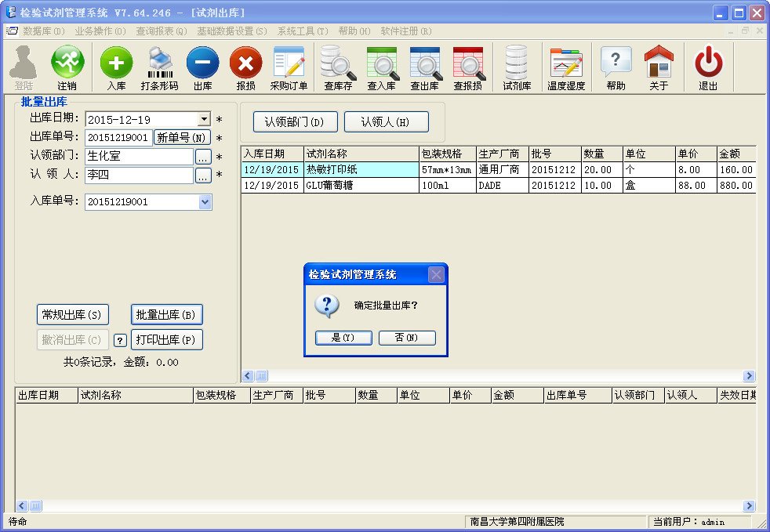Click the browse button next to 认领部门 field
The image size is (770, 532).
pos(203,157)
